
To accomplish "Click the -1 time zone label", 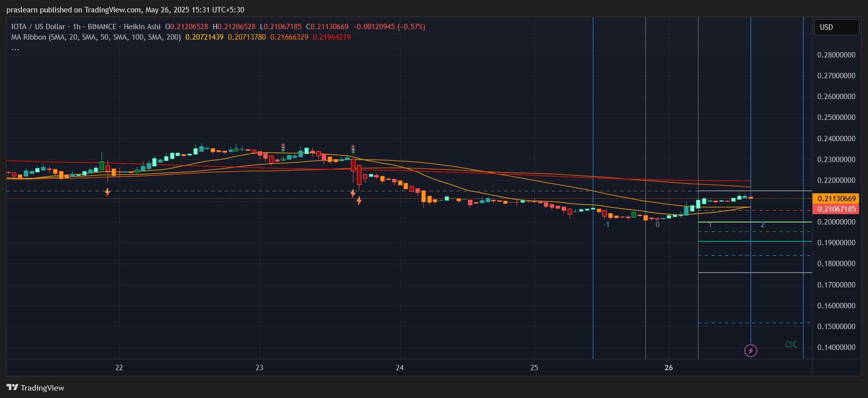I will [x=606, y=225].
